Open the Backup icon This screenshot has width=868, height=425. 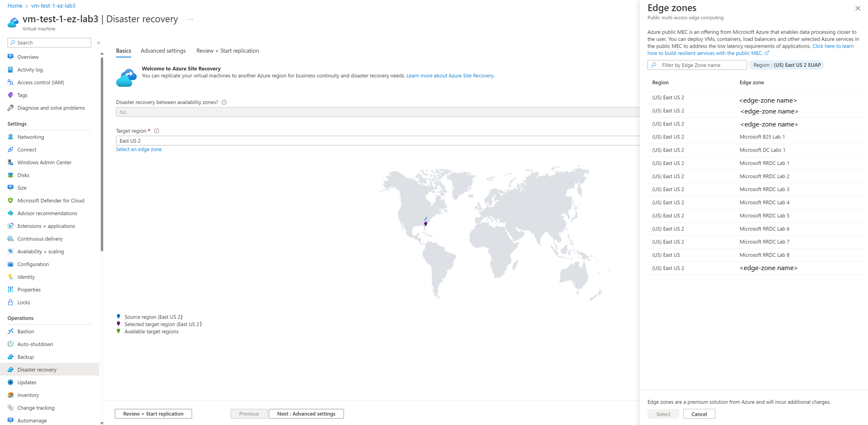pos(10,357)
